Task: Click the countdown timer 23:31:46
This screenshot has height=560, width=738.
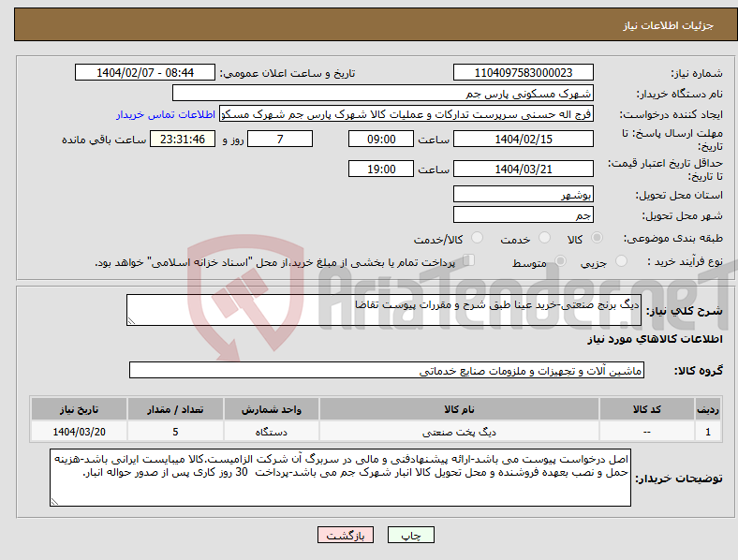Action: (x=183, y=139)
